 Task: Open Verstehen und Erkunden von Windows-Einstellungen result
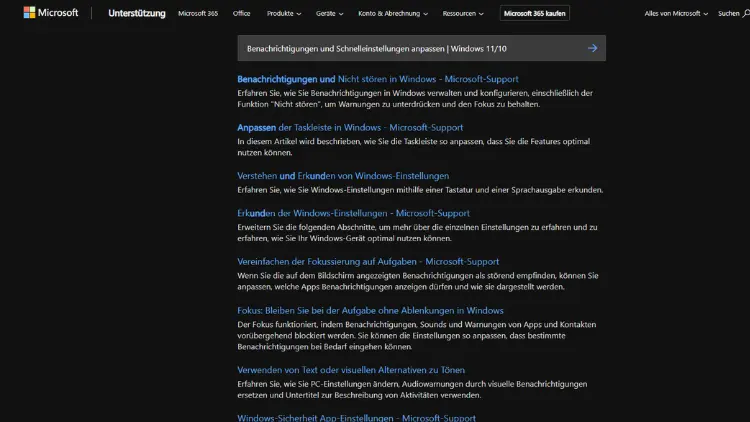point(343,176)
